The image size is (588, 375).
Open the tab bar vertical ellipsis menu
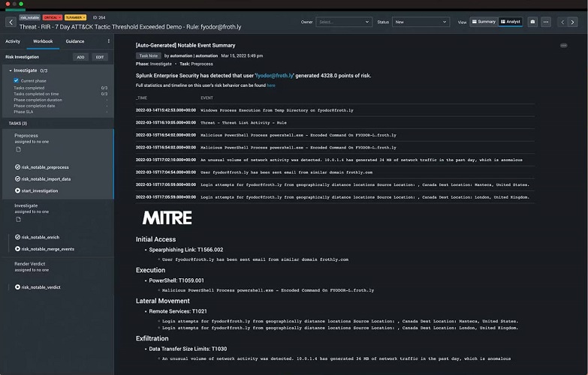109,41
